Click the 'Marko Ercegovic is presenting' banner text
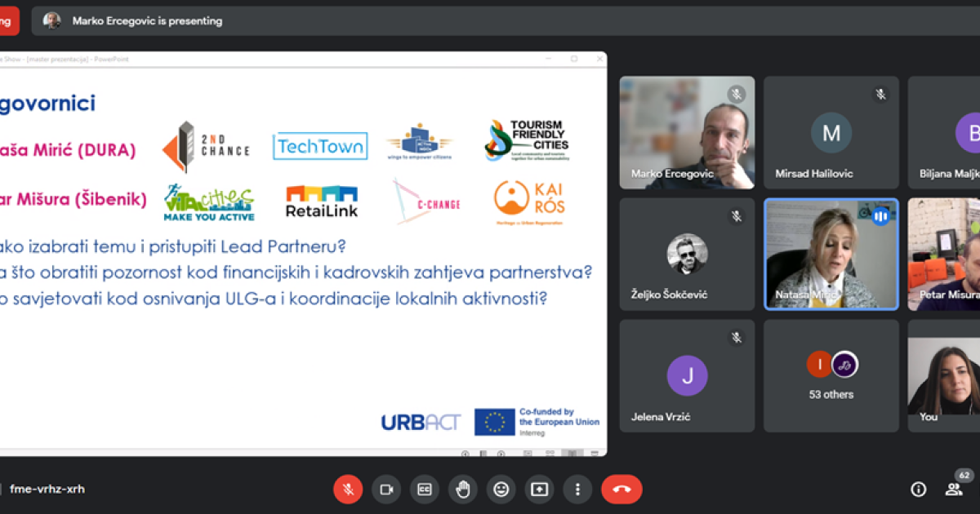 click(x=147, y=21)
